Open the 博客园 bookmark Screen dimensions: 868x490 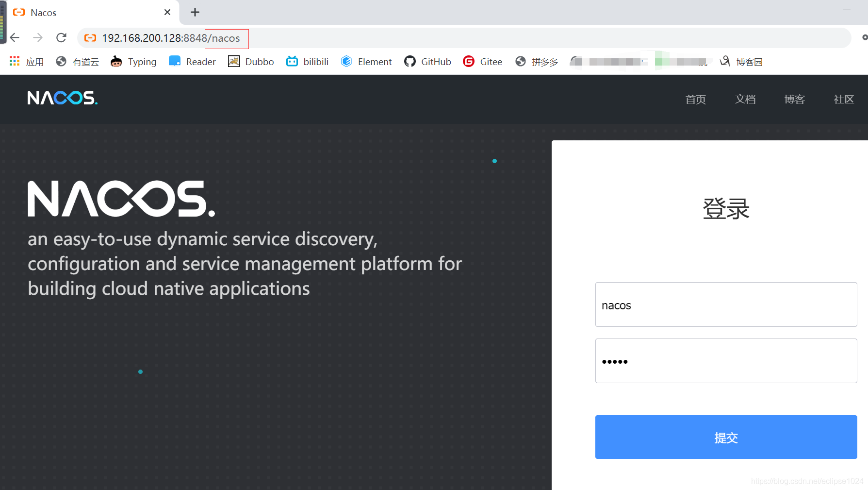741,62
